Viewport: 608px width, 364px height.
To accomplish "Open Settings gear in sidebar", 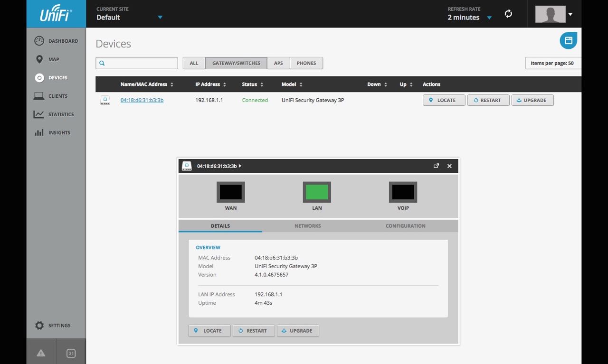I will [39, 326].
